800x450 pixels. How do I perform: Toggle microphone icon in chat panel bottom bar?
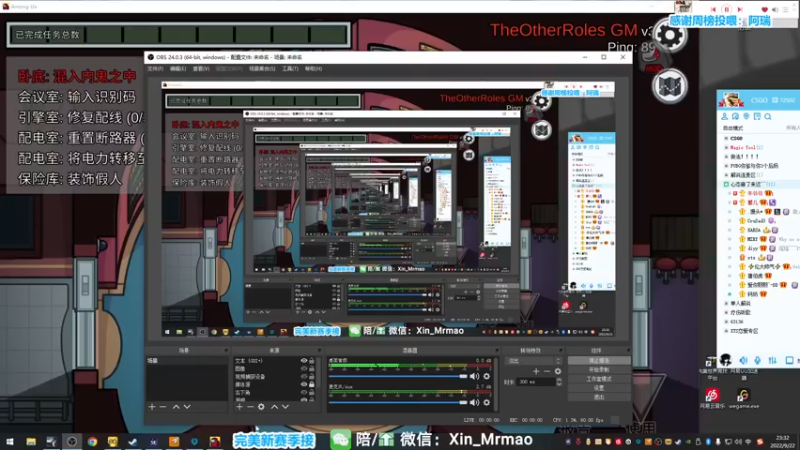pyautogui.click(x=758, y=360)
